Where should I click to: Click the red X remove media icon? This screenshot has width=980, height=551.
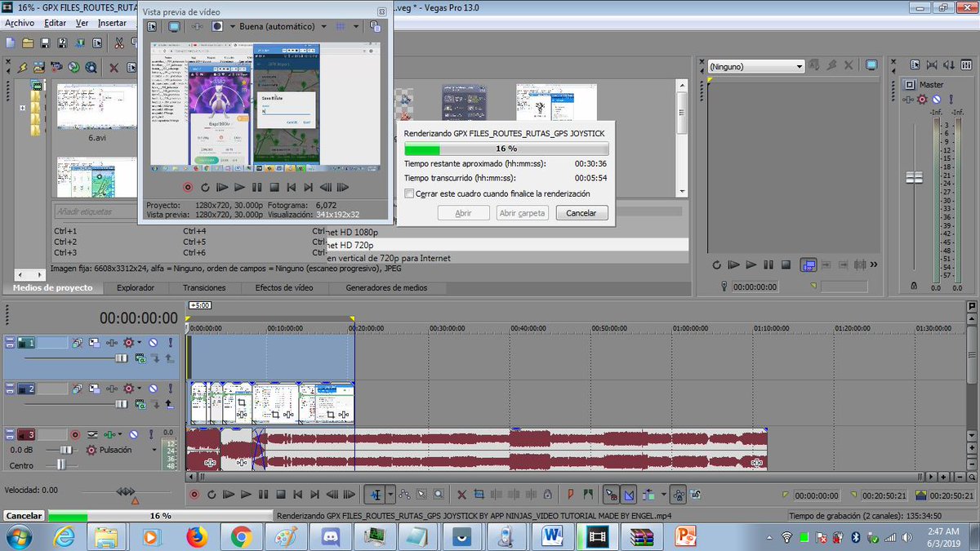(114, 68)
